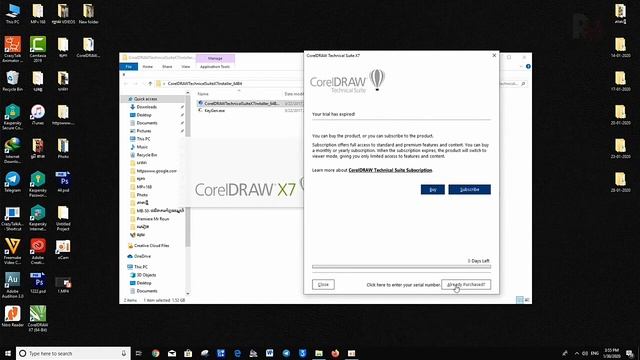Open Adobe Creative Cloud desktop icon
The height and width of the screenshot is (360, 640).
click(x=38, y=251)
